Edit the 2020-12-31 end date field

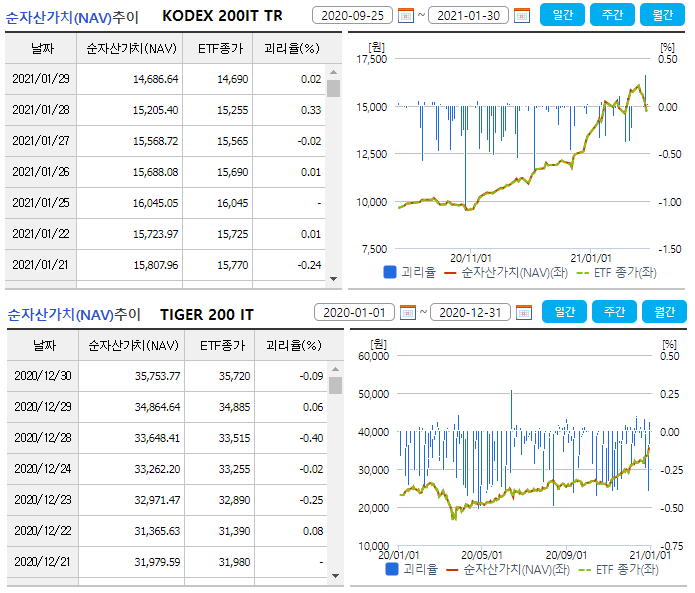pos(470,312)
